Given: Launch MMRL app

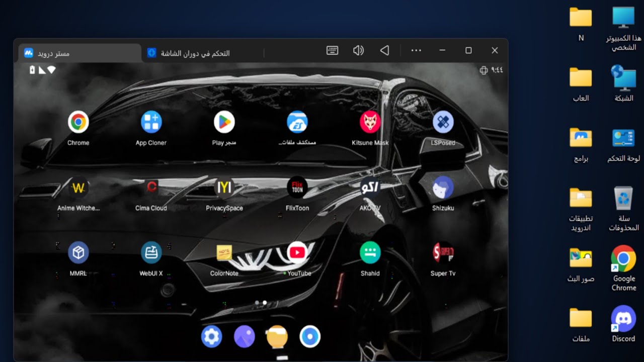Looking at the screenshot, I should pyautogui.click(x=78, y=253).
